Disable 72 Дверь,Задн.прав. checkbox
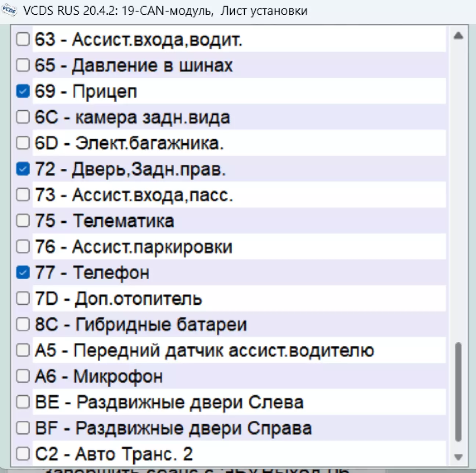The height and width of the screenshot is (473, 476). [x=23, y=169]
